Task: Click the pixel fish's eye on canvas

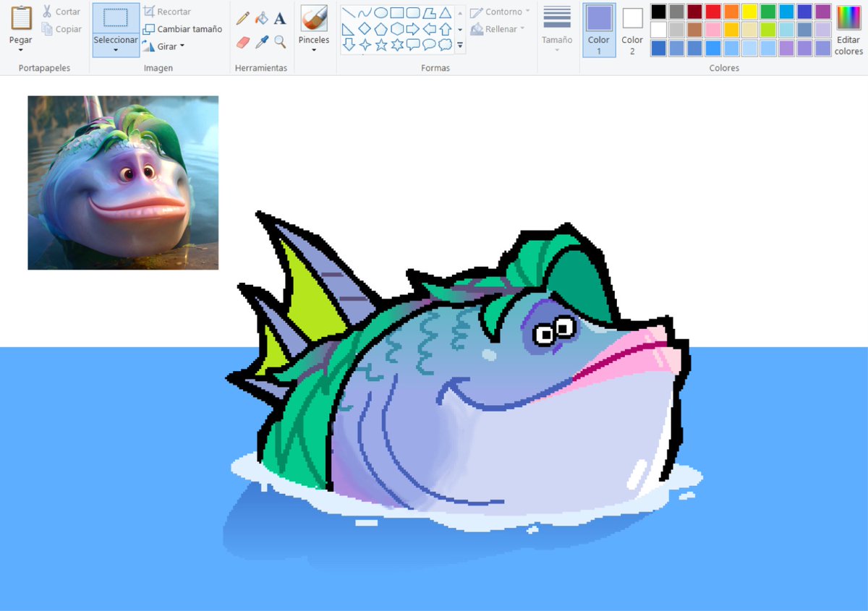Action: (554, 330)
